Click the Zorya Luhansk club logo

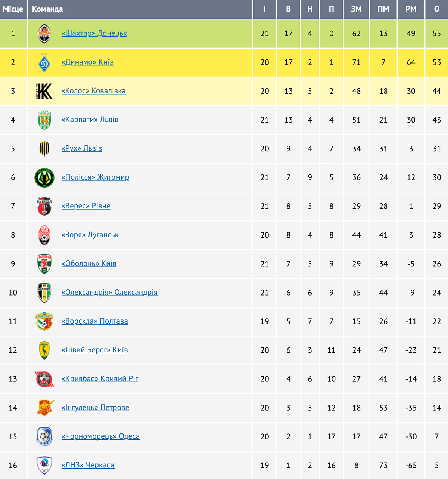point(44,235)
